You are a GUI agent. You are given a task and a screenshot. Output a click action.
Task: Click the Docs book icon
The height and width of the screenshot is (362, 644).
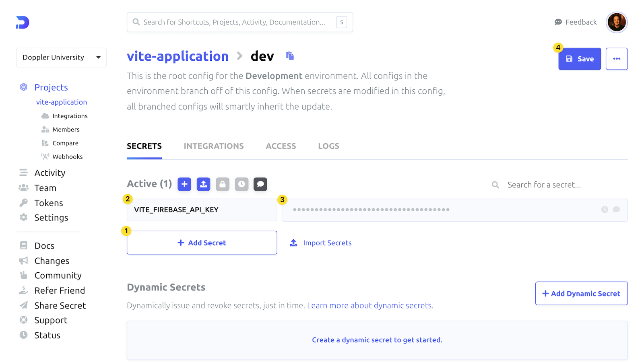coord(24,245)
